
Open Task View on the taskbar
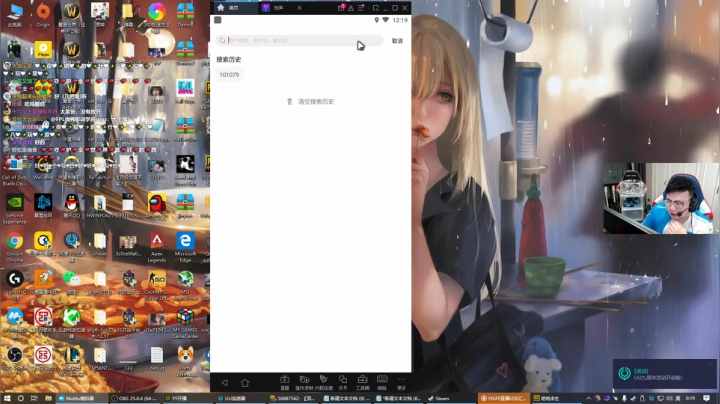pyautogui.click(x=34, y=398)
